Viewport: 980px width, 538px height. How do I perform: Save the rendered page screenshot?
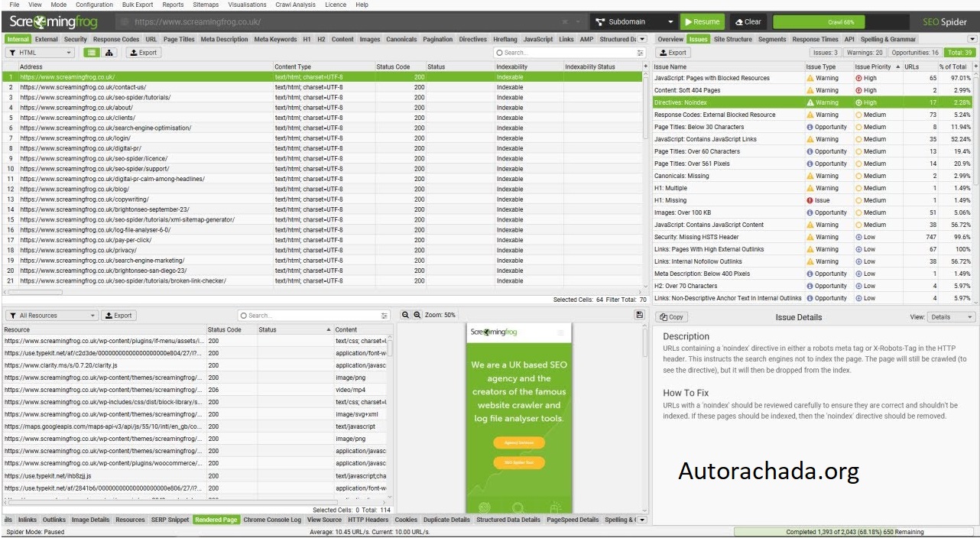point(639,315)
